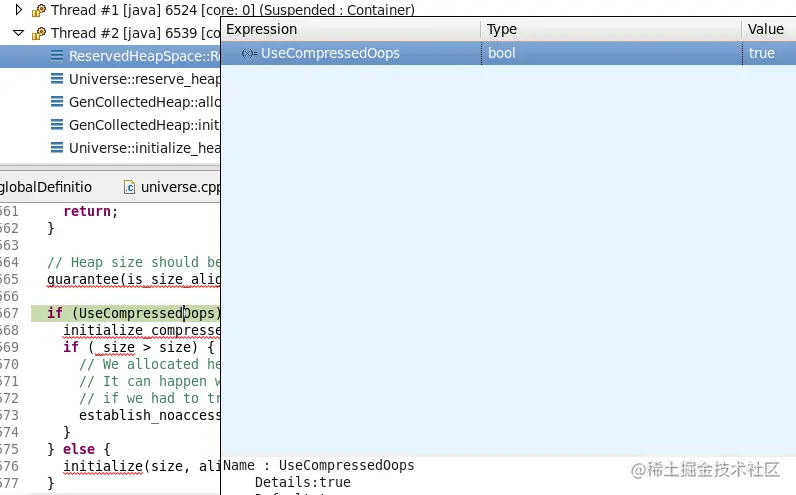796x495 pixels.
Task: Click 'Name : UseCompressedOops' detail text
Action: [x=319, y=466]
